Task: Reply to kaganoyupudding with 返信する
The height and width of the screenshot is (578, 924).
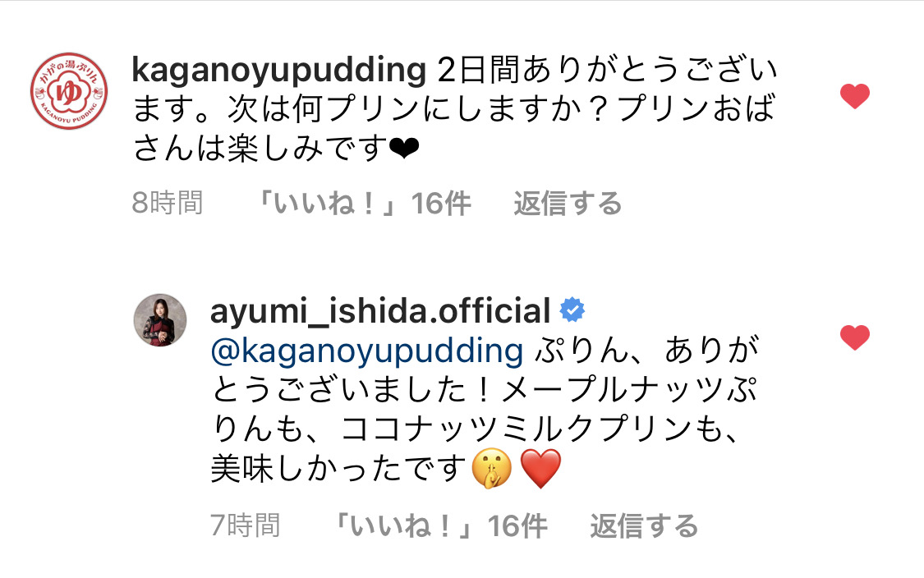Action: point(568,204)
